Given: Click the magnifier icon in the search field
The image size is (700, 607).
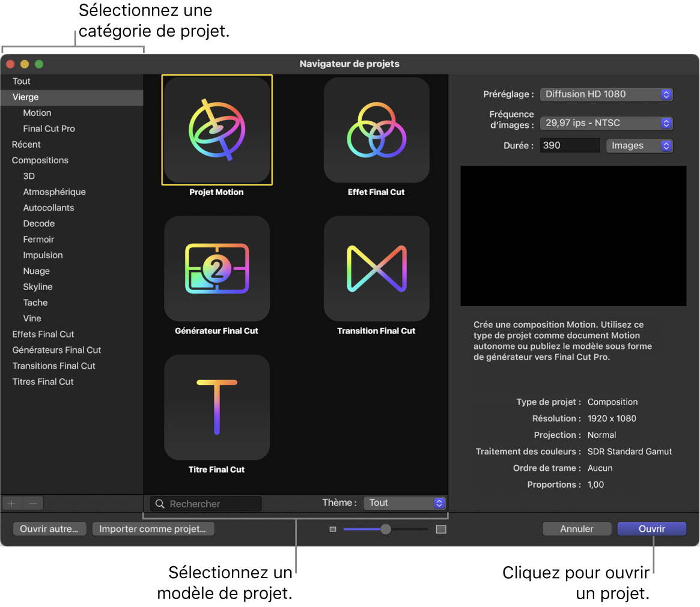Looking at the screenshot, I should point(160,504).
